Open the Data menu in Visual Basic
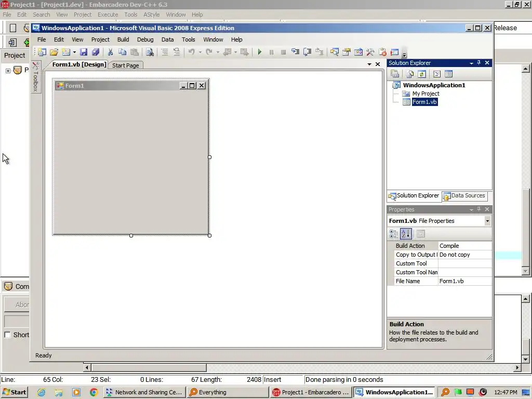Viewport: 532px width, 399px height. pos(168,39)
